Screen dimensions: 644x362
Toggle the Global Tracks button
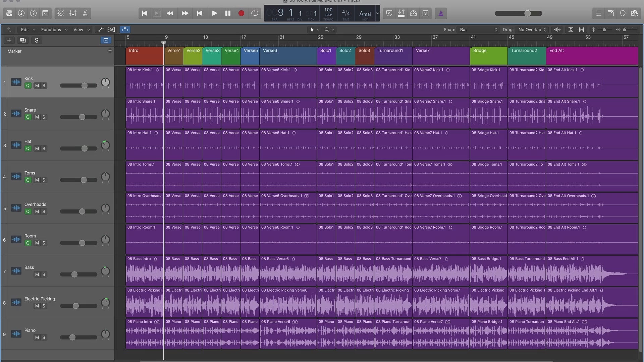point(106,40)
